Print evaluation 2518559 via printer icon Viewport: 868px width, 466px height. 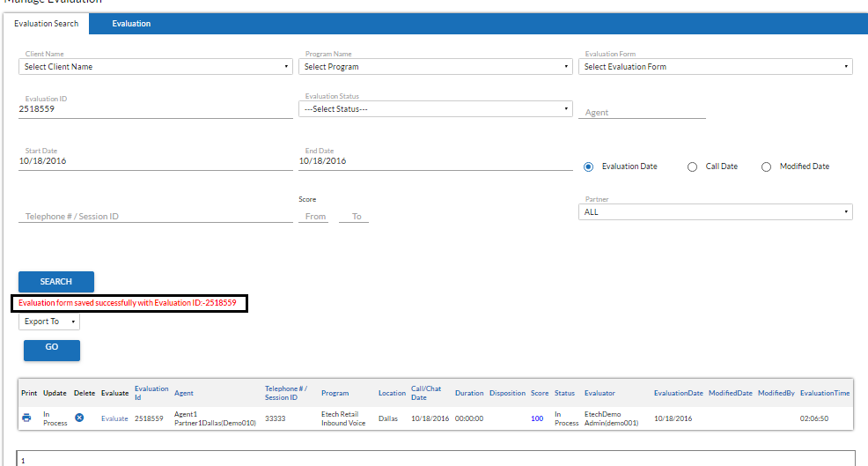coord(26,418)
